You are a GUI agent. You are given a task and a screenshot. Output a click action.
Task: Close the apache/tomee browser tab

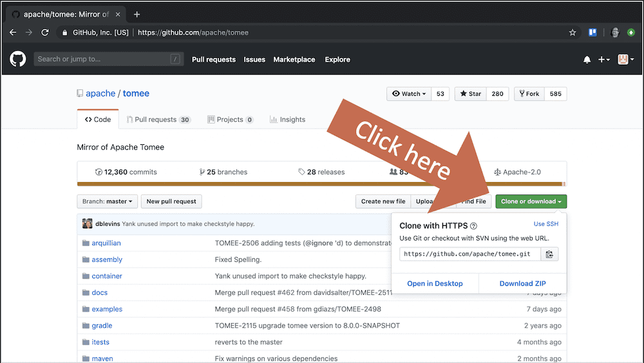click(x=118, y=14)
